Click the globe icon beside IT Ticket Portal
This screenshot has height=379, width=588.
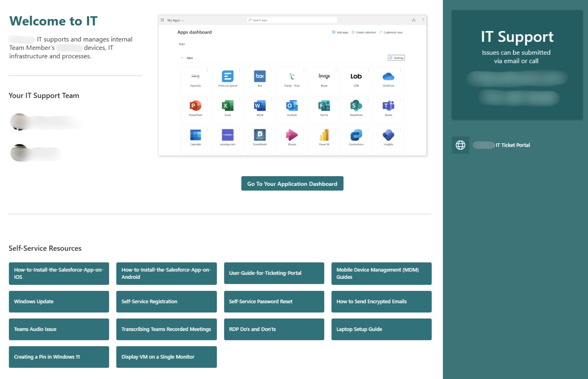(460, 145)
